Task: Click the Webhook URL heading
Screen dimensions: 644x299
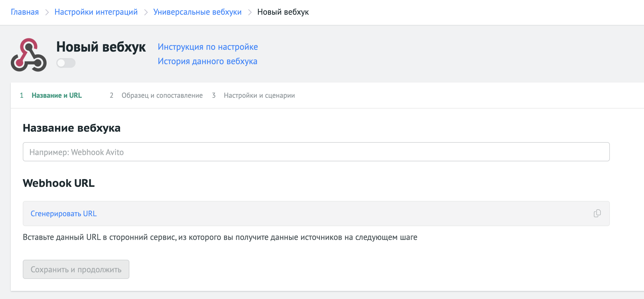Action: coord(59,183)
